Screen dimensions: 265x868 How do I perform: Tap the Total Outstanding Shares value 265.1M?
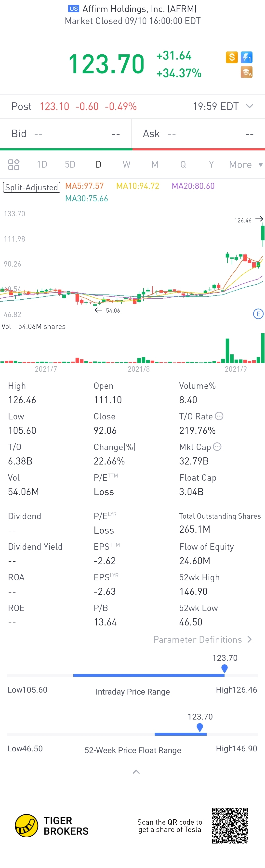[x=195, y=529]
